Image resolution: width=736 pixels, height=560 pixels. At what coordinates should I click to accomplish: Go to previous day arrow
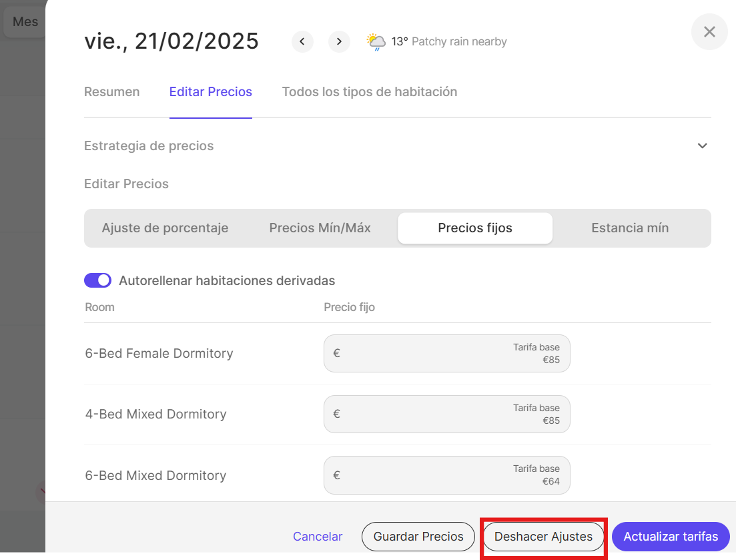pyautogui.click(x=302, y=41)
